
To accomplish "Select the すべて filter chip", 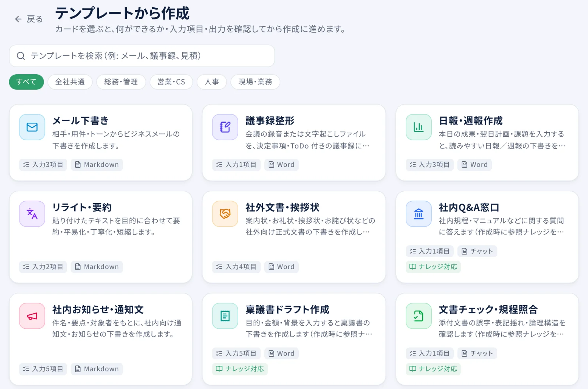I will (26, 82).
